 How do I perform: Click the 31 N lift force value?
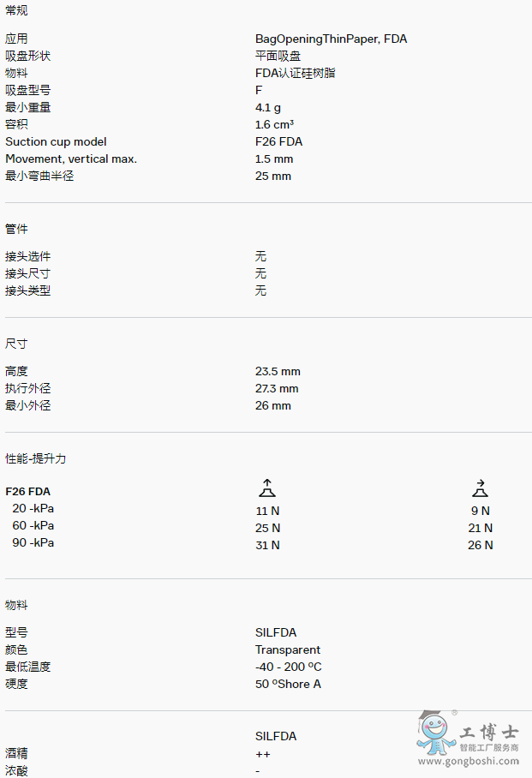click(x=267, y=545)
